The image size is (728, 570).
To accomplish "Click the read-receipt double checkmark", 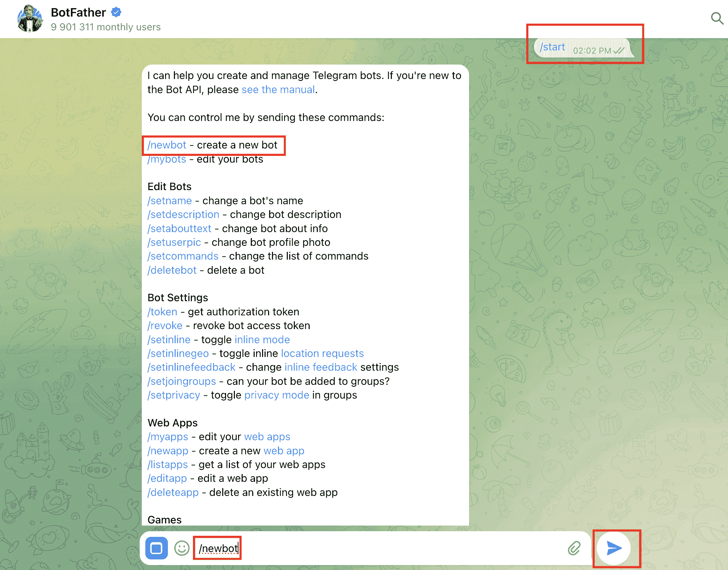I will click(619, 51).
